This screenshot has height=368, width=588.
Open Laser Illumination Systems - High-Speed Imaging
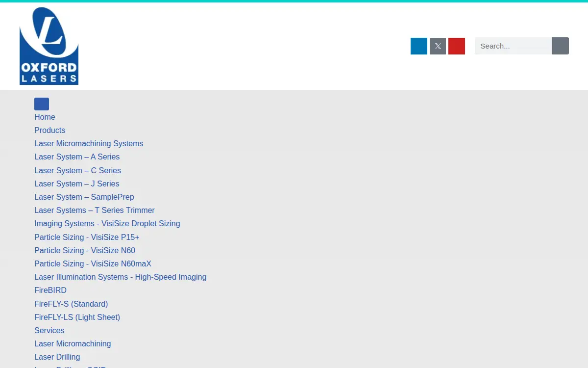click(121, 277)
